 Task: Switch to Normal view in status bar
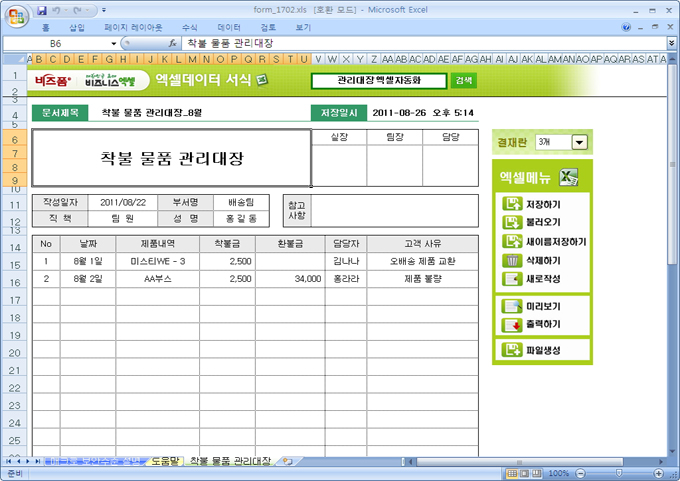click(512, 473)
